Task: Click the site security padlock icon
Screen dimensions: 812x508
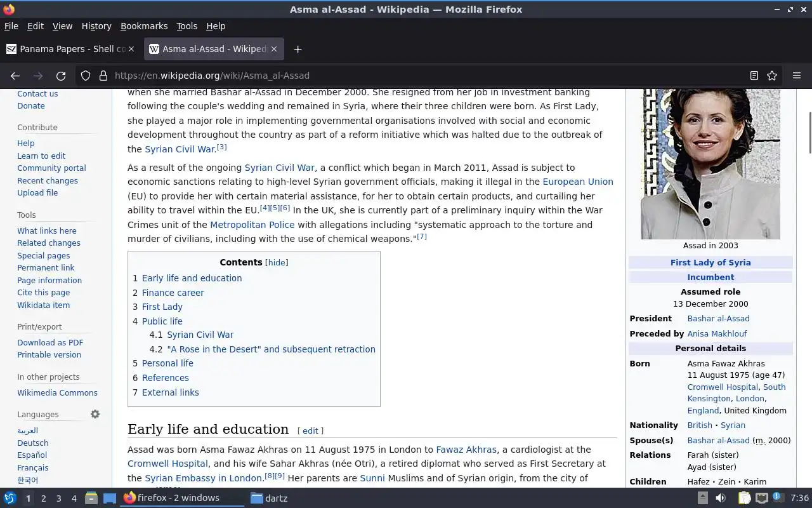Action: point(103,76)
